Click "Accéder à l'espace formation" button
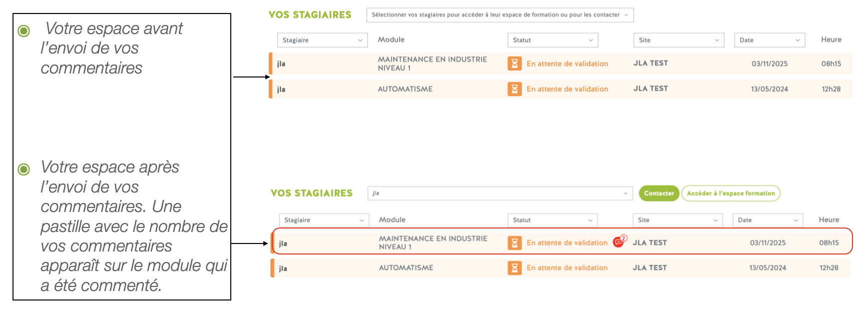868x310 pixels. 730,193
